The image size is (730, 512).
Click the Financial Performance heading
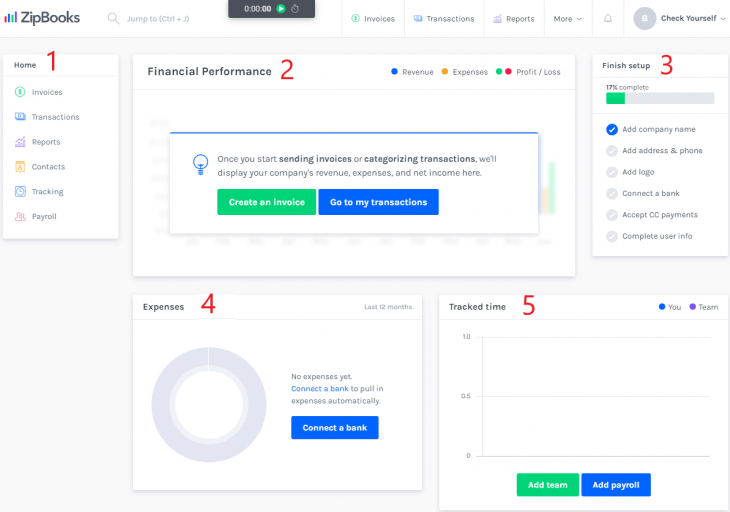(210, 72)
